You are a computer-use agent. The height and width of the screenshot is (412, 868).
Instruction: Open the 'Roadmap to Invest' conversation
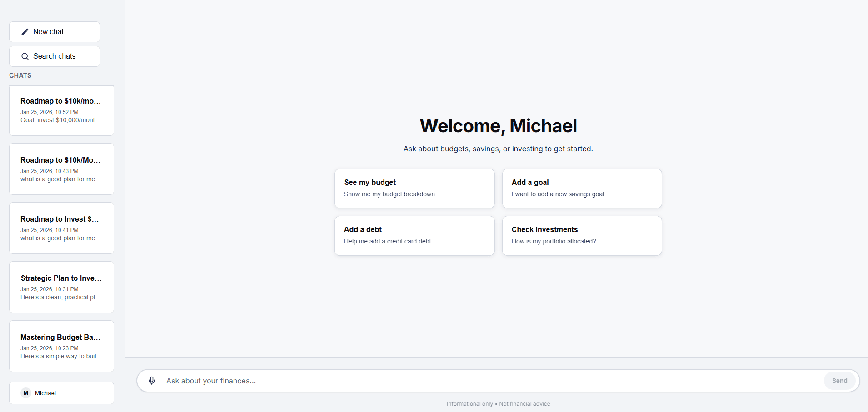[61, 228]
